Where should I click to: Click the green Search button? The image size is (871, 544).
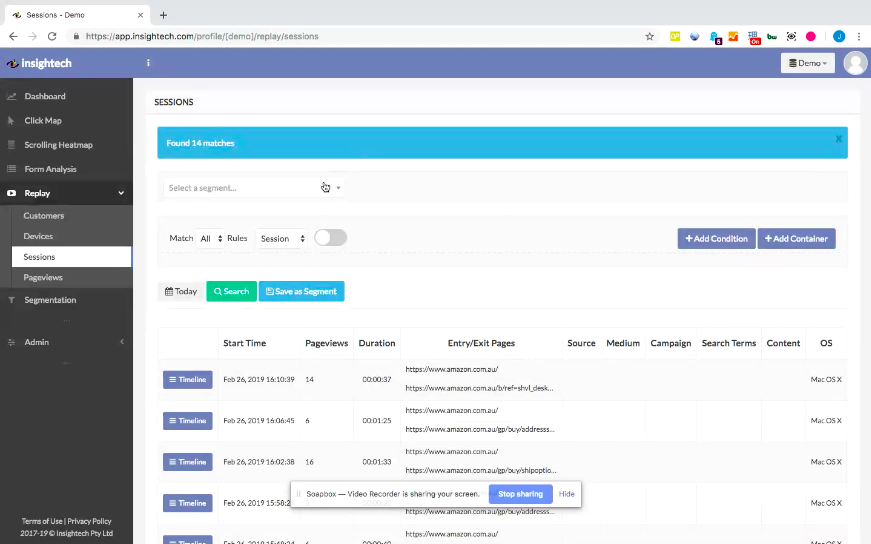pos(232,291)
